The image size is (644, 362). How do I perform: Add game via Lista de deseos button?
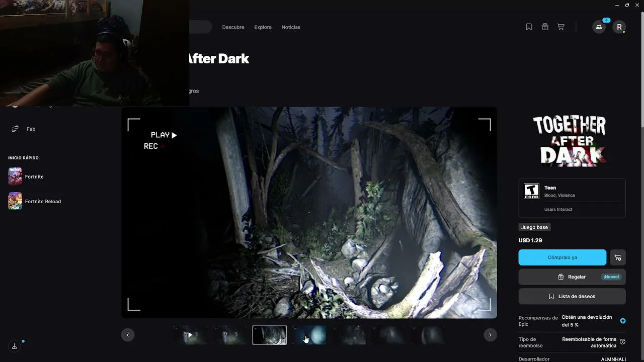572,297
